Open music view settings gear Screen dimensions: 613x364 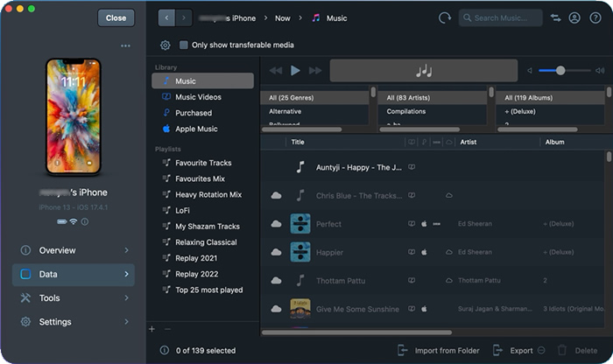(x=166, y=45)
